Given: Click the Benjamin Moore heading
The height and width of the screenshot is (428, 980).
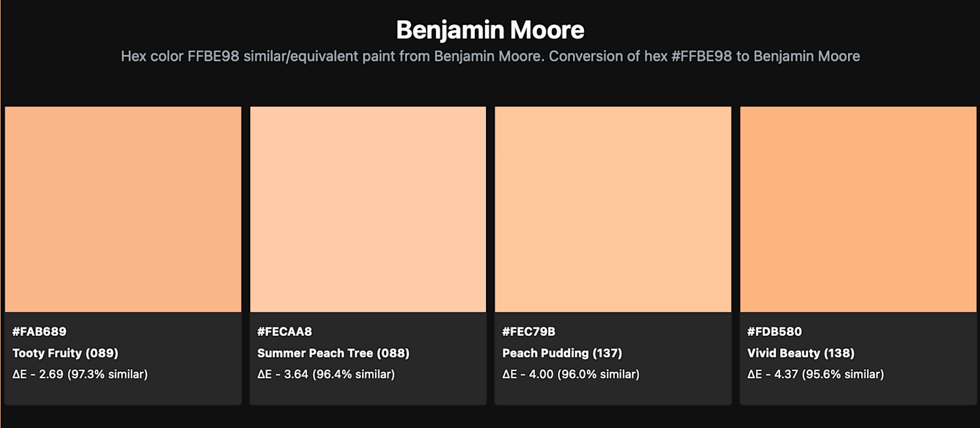Looking at the screenshot, I should coord(490,29).
